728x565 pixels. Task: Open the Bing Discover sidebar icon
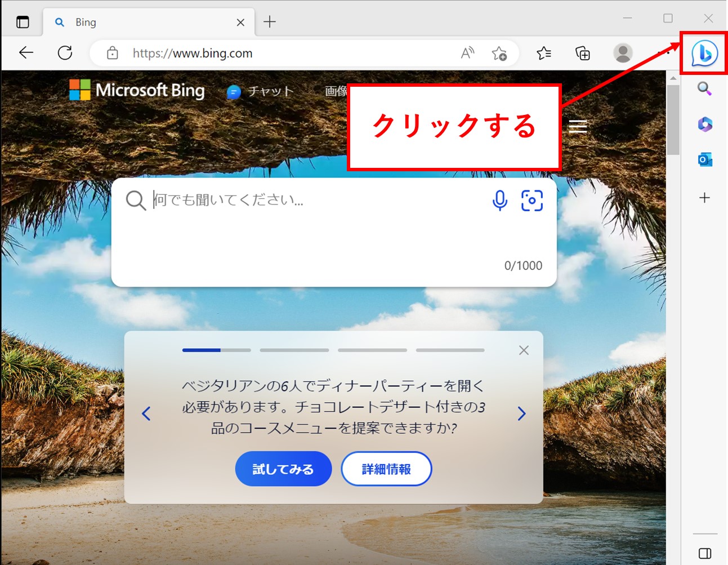704,54
